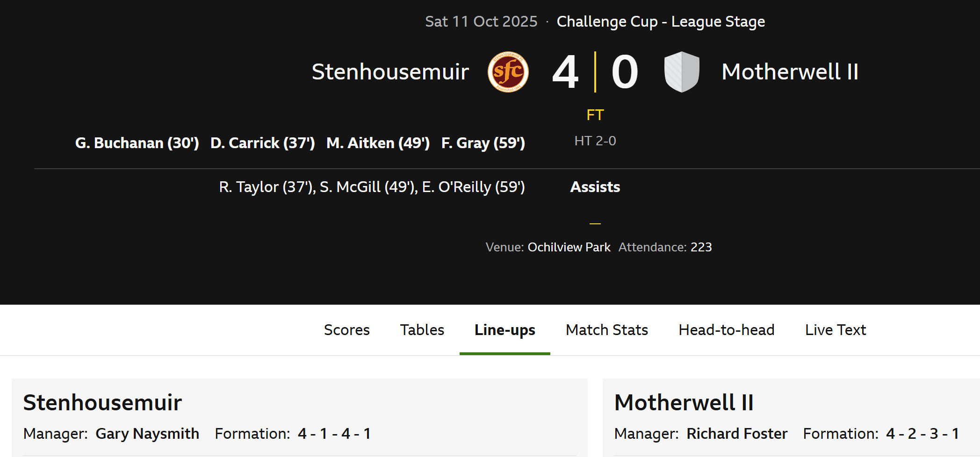Select the Line-ups tab

pos(504,330)
